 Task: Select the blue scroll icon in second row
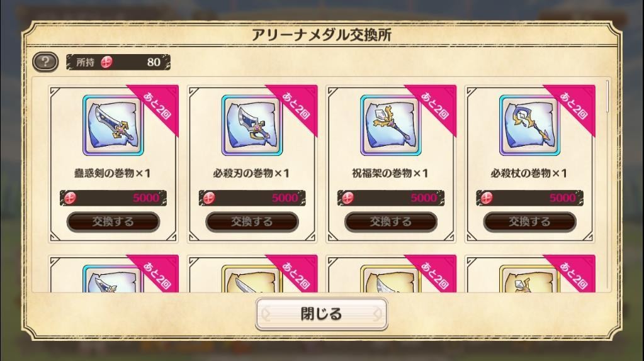click(113, 279)
